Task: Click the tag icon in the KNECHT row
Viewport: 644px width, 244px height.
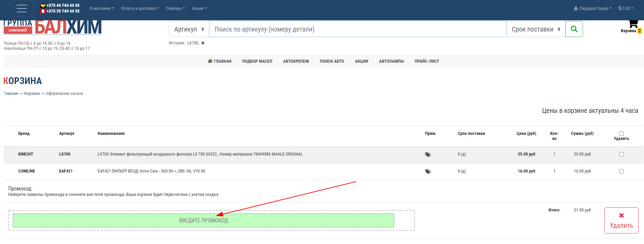Action: 428,155
